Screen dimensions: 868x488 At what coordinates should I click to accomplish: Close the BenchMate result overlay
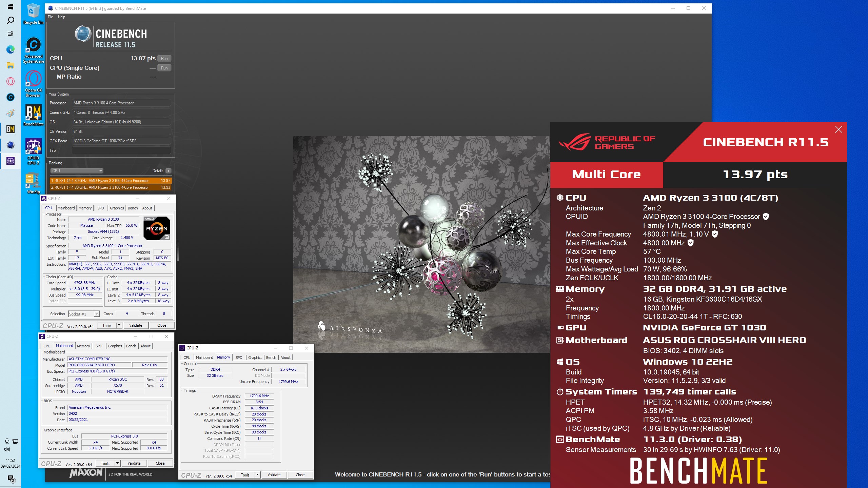[x=839, y=129]
